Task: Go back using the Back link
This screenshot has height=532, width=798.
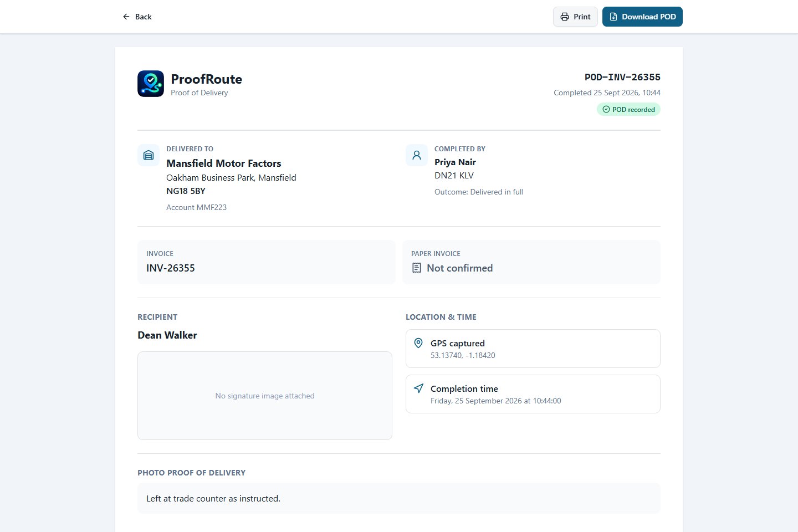Action: (x=137, y=17)
